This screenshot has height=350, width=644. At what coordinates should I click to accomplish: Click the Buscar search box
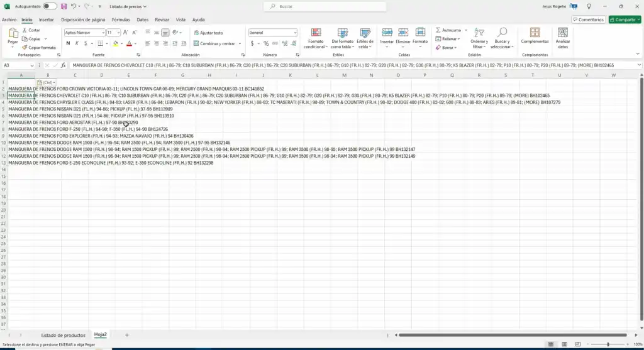pyautogui.click(x=325, y=6)
